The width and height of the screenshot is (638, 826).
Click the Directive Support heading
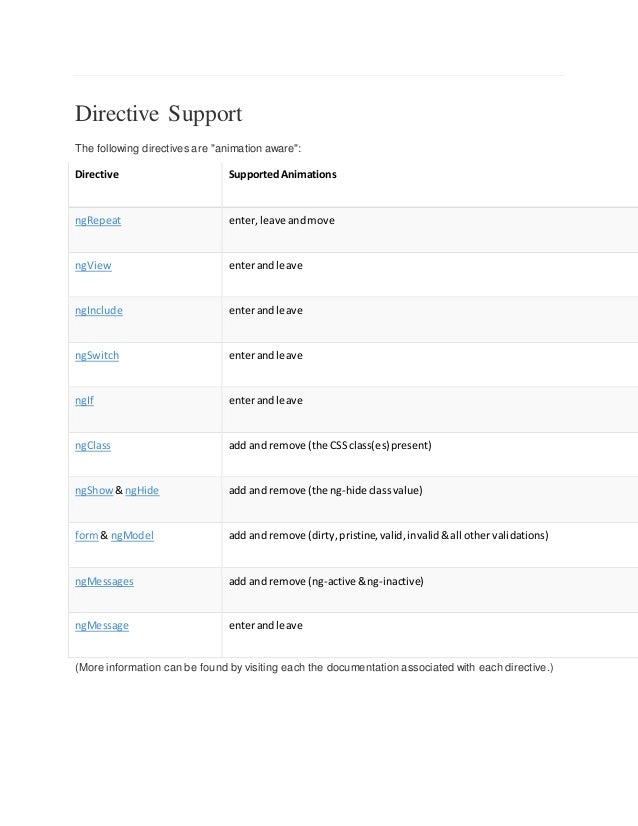point(159,114)
